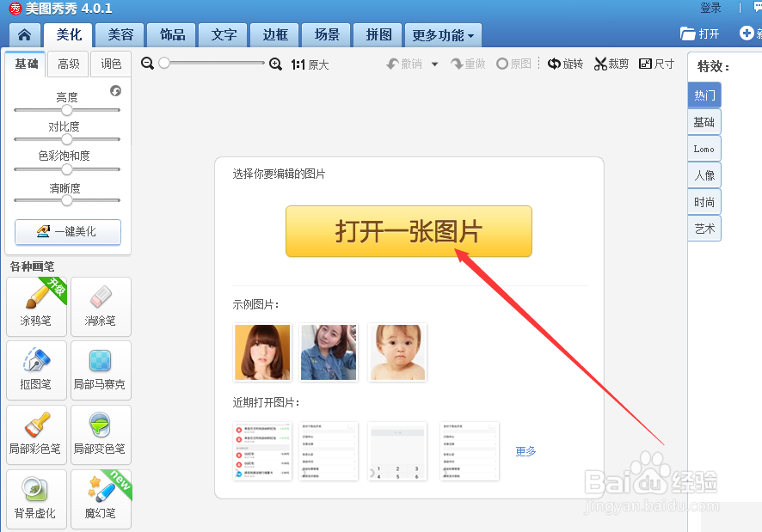The width and height of the screenshot is (762, 532).
Task: Open sample photo of girl with bangs
Action: click(262, 352)
